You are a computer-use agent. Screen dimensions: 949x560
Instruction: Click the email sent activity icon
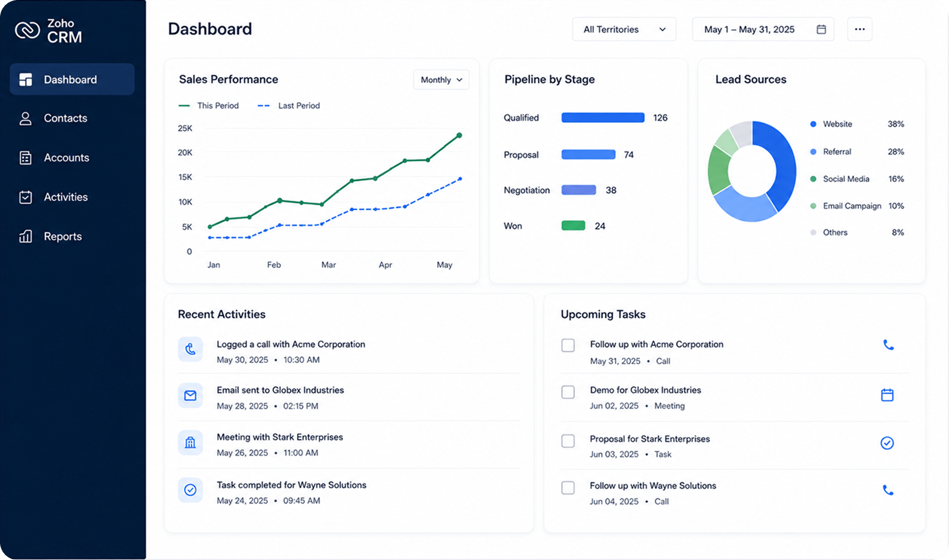pyautogui.click(x=190, y=396)
